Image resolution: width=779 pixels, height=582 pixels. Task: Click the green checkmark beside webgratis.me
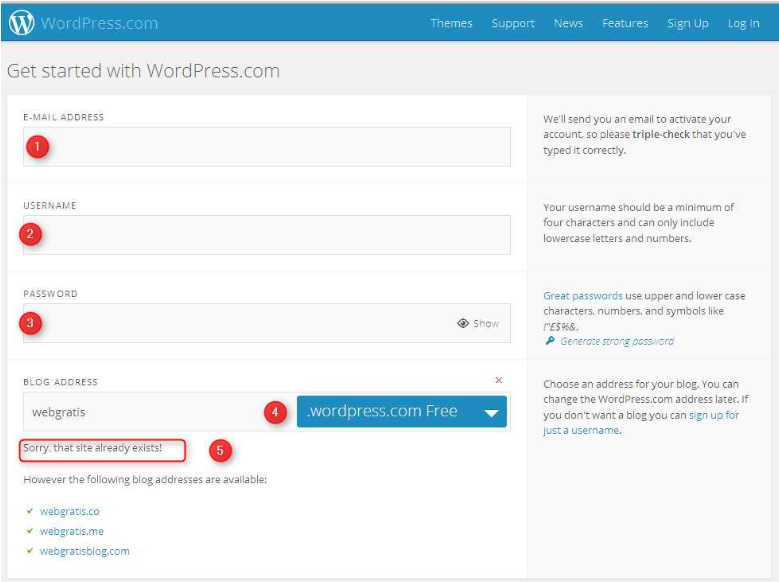pos(30,531)
